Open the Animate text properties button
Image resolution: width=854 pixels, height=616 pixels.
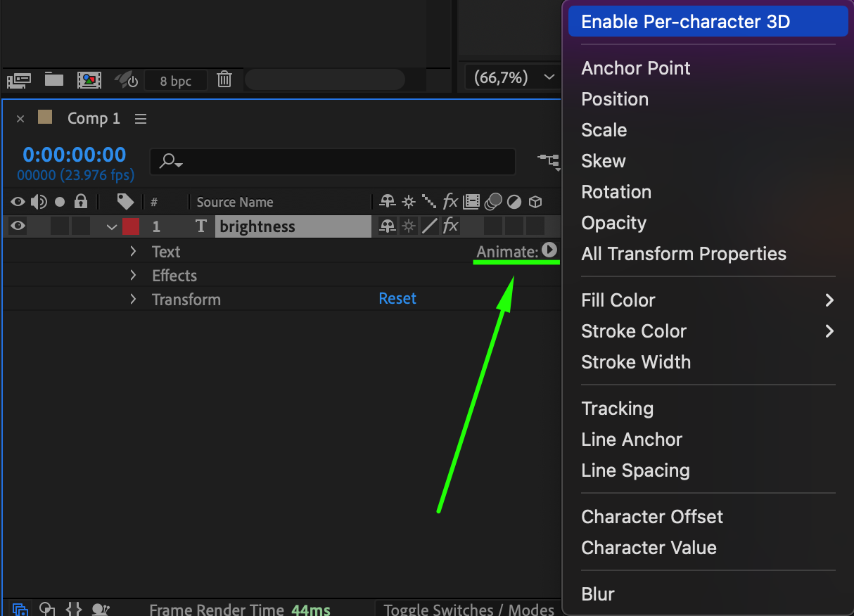pyautogui.click(x=549, y=250)
